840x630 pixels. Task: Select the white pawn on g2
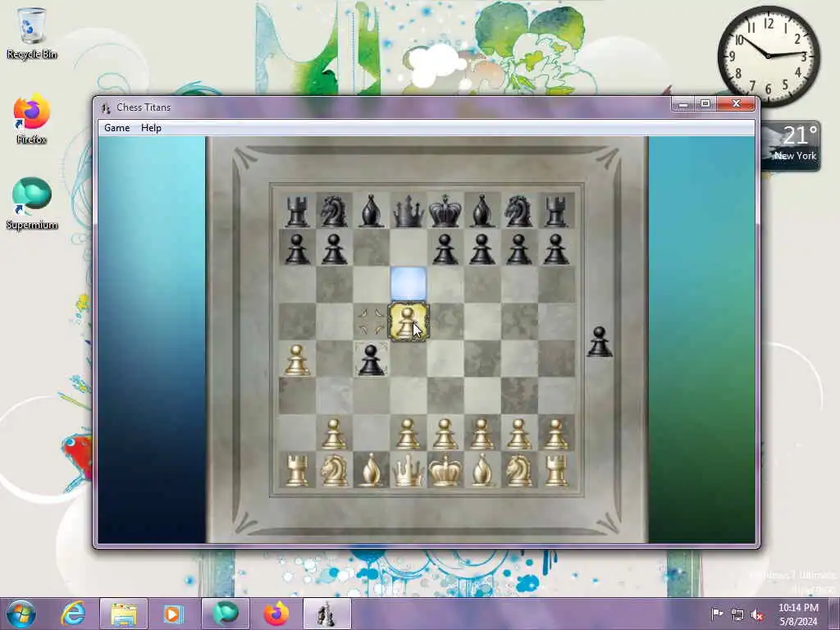[x=519, y=433]
